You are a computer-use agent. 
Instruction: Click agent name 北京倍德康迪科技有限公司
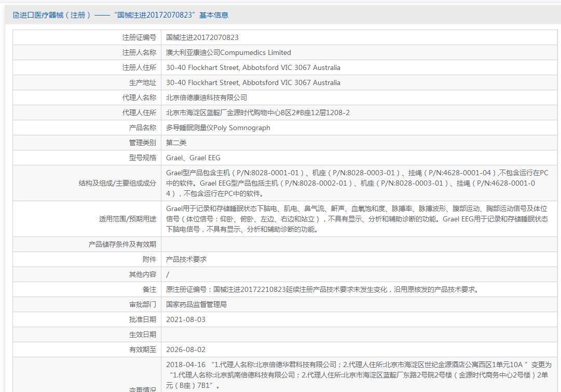[x=207, y=97]
